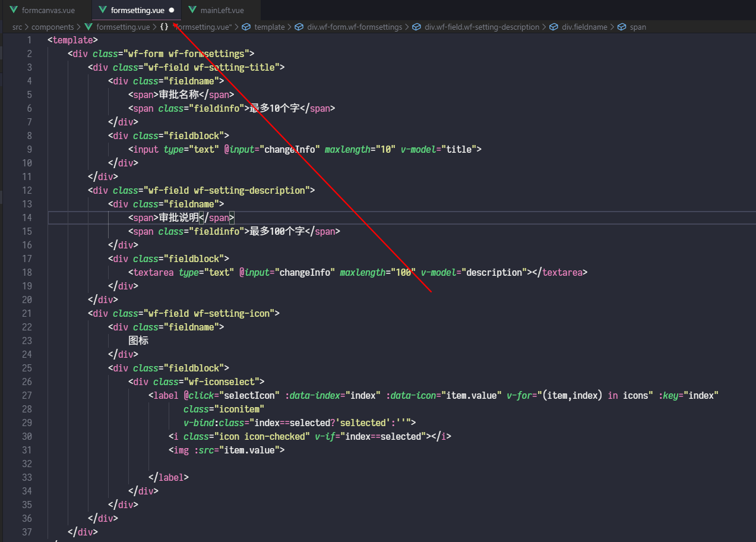Click the unsaved dot on formsetting.vue tab
The height and width of the screenshot is (542, 756).
[172, 10]
